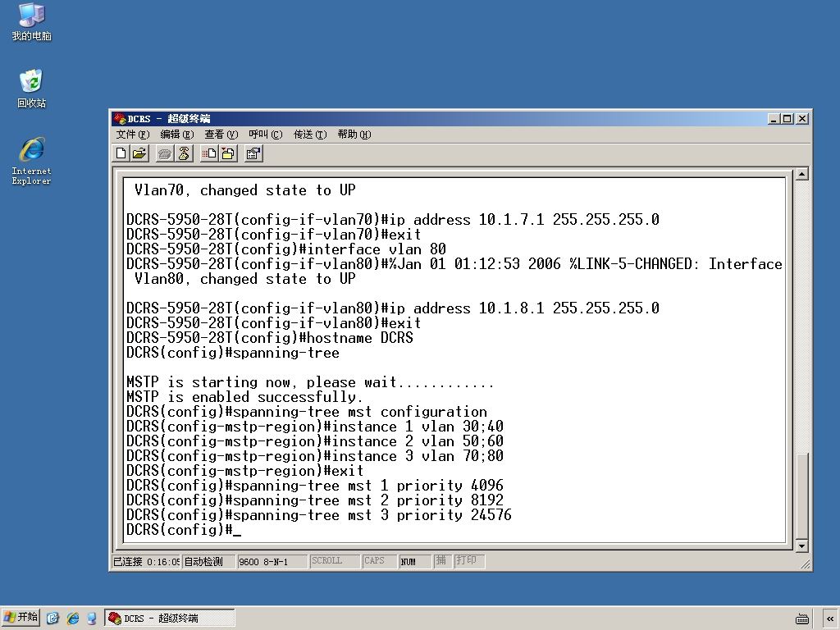Click the CAPS status indicator
The width and height of the screenshot is (840, 630).
379,561
